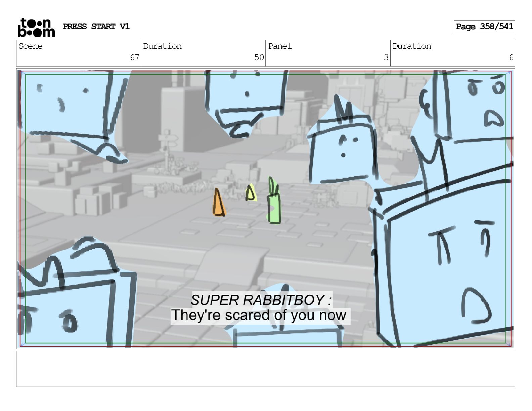
Task: Select the Panel field showing 3
Action: tap(328, 53)
